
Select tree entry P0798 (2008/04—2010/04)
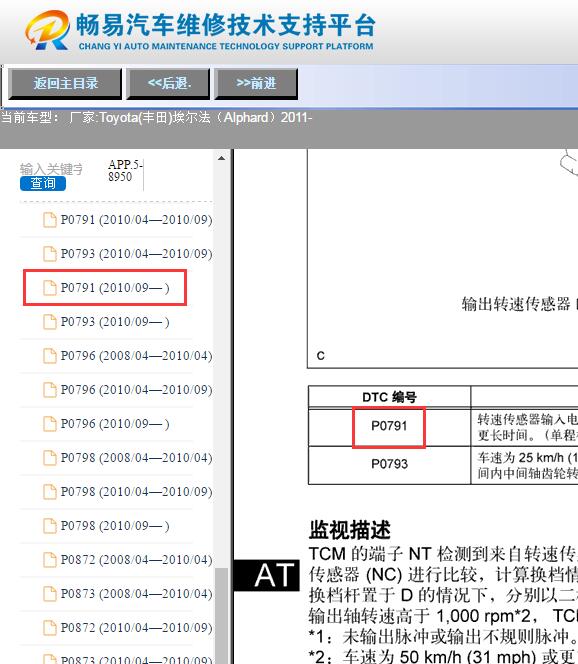(136, 458)
